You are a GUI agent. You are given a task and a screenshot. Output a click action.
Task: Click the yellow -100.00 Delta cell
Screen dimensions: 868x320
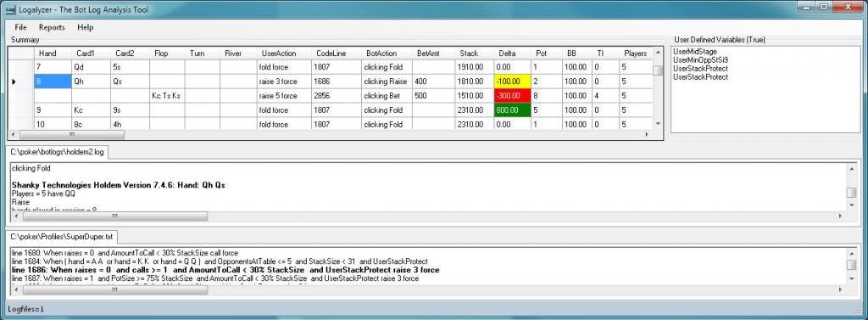tap(512, 81)
